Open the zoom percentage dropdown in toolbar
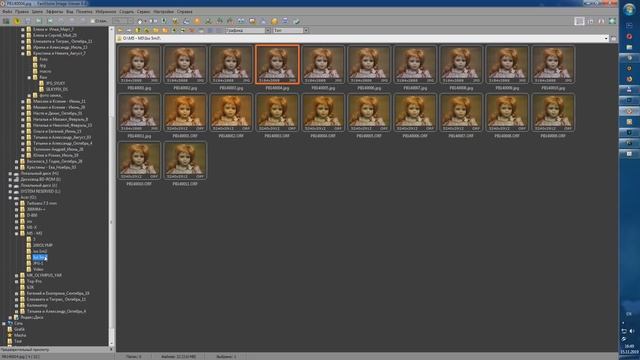The image size is (640, 360). pos(130,21)
